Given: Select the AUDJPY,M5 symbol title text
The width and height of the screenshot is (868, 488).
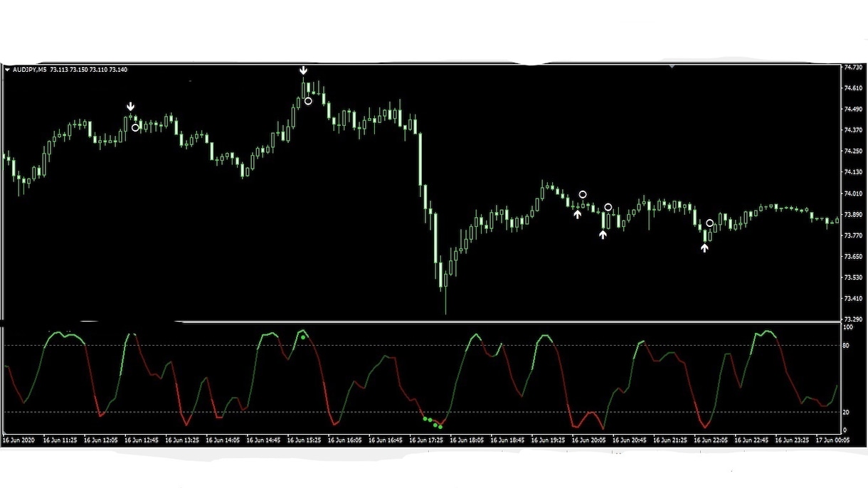Looking at the screenshot, I should [30, 70].
